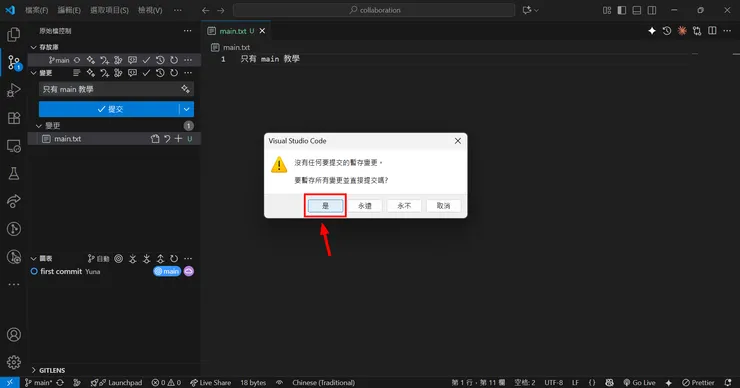Open the Testing flask view
This screenshot has width=740, height=388.
14,173
